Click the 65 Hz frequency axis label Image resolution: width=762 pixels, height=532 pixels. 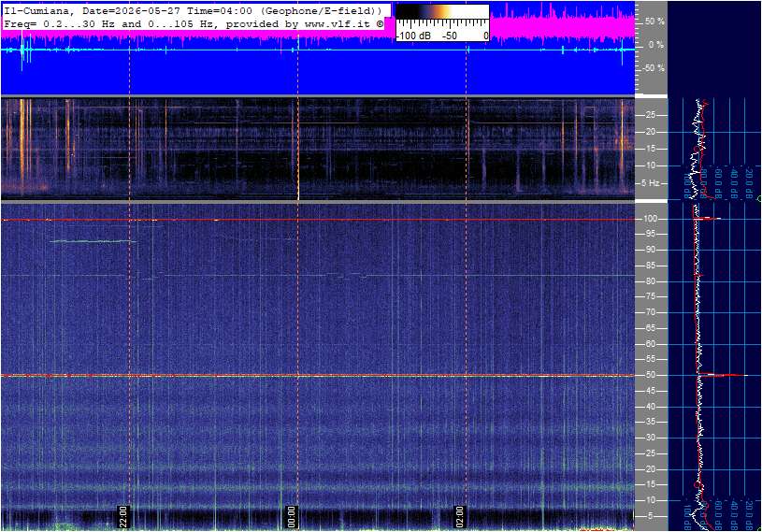coord(650,328)
